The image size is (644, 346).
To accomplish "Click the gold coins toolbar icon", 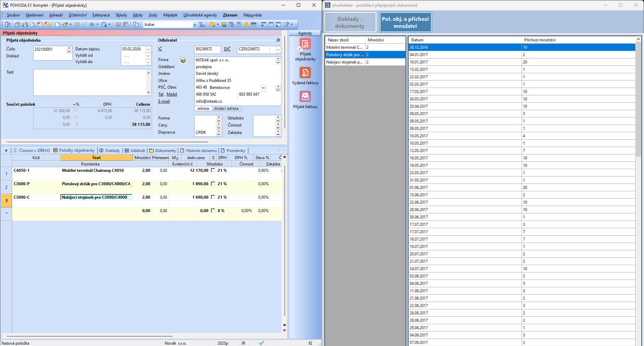I will coord(246,24).
